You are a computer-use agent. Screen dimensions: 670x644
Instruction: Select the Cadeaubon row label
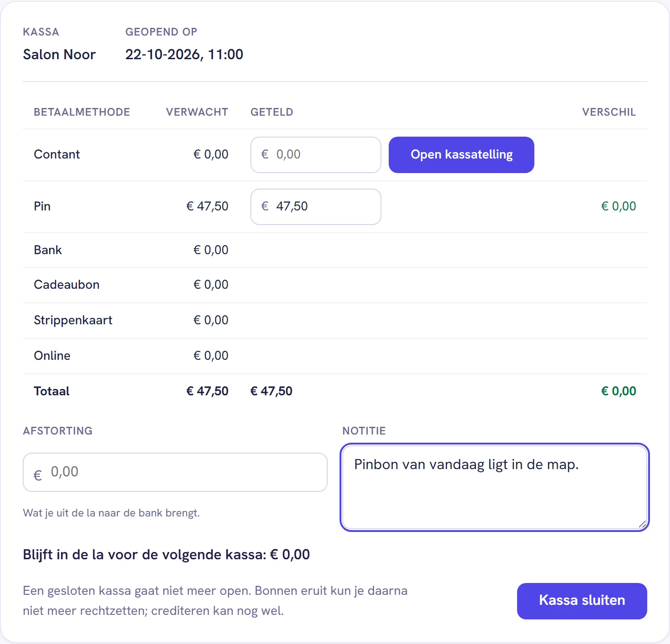coord(66,285)
